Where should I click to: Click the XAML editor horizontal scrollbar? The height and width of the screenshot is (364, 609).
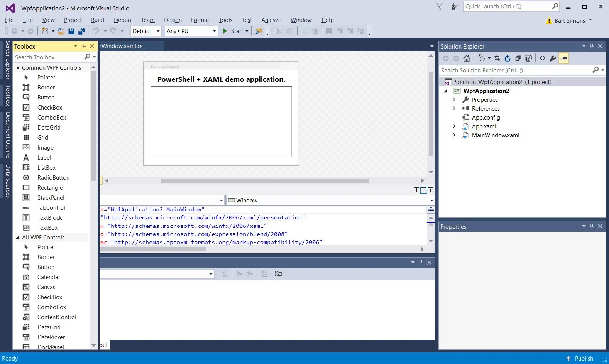click(153, 249)
